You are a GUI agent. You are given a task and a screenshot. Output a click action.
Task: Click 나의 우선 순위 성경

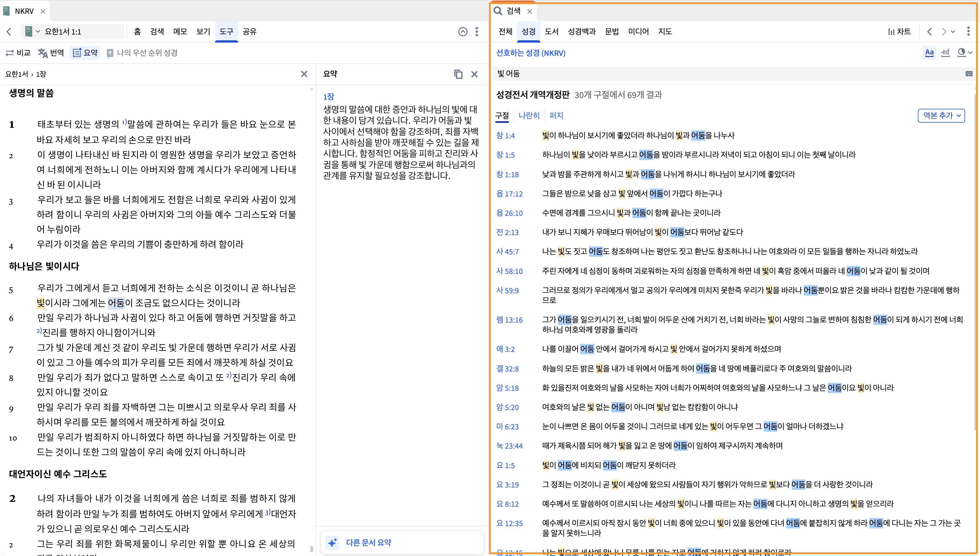tap(142, 53)
